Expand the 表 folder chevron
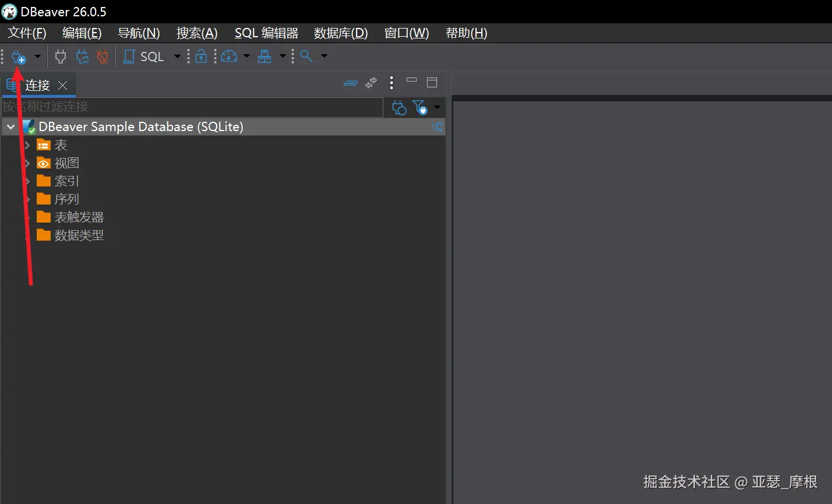This screenshot has width=832, height=504. 27,145
